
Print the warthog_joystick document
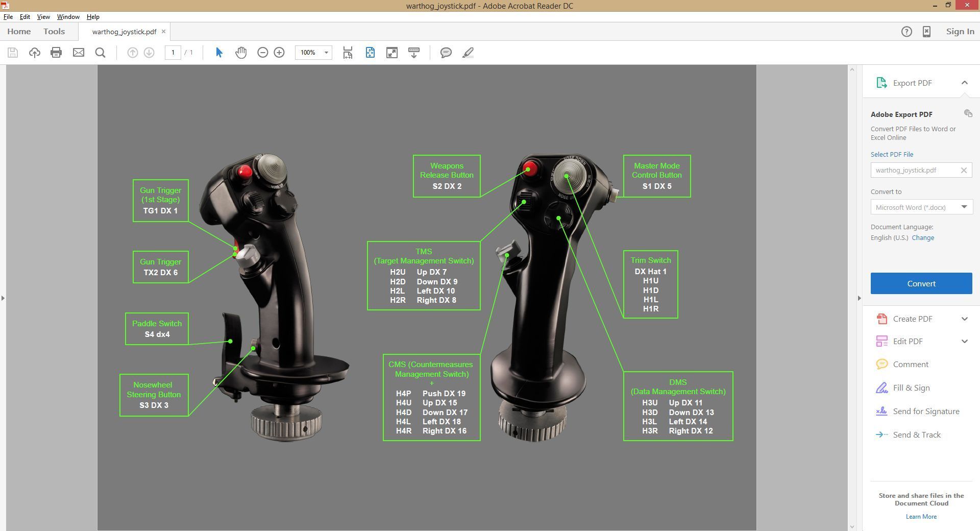click(x=56, y=52)
